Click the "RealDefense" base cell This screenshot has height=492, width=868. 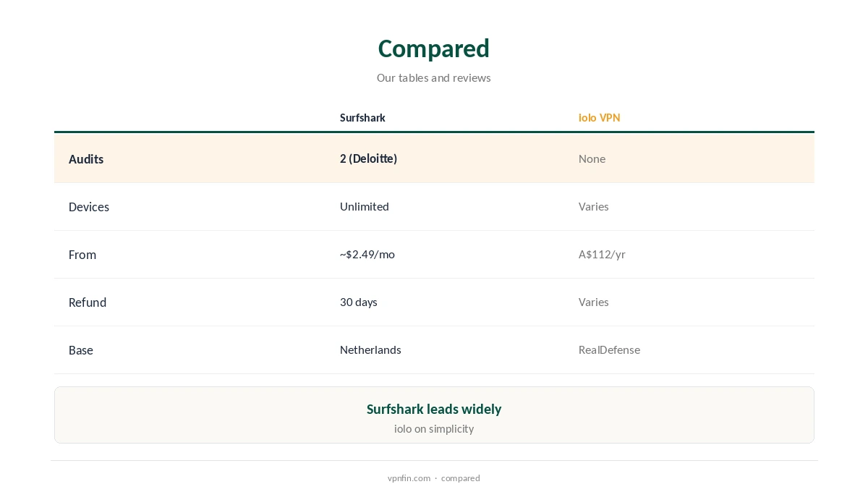[x=609, y=349]
